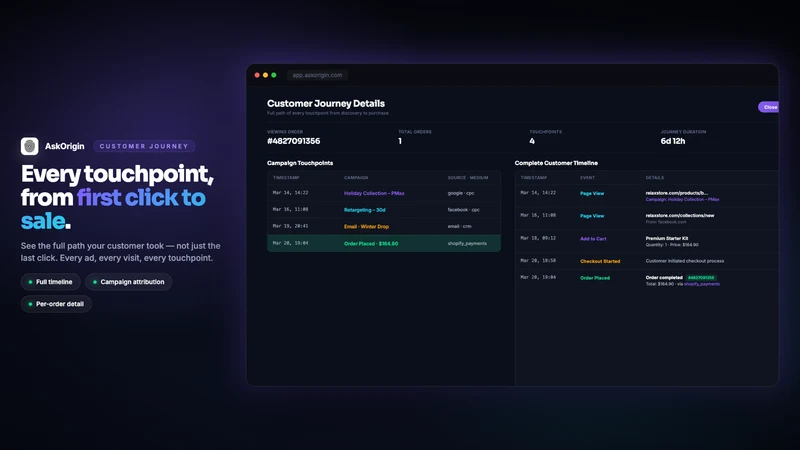Open the Holiday Collection – PMax campaign
The width and height of the screenshot is (800, 450).
coord(374,193)
